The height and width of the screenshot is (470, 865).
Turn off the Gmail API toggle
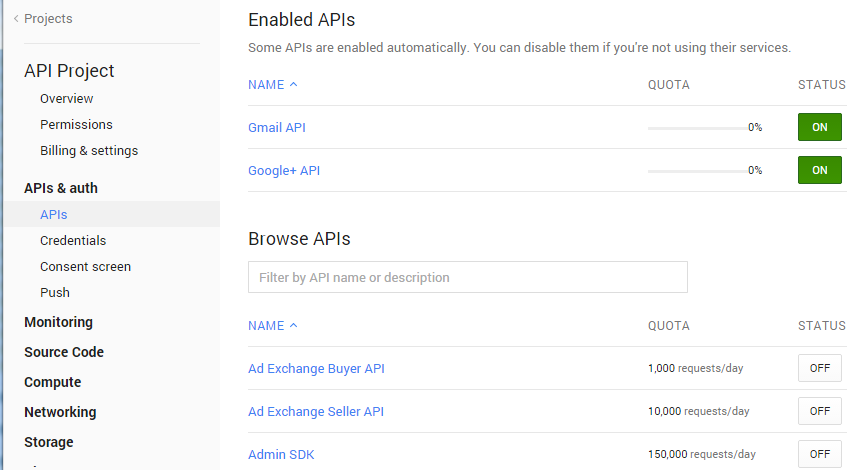(x=819, y=127)
